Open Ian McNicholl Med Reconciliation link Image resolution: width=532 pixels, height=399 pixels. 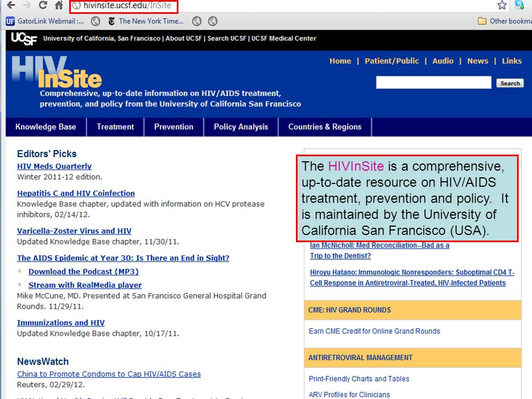pos(379,250)
